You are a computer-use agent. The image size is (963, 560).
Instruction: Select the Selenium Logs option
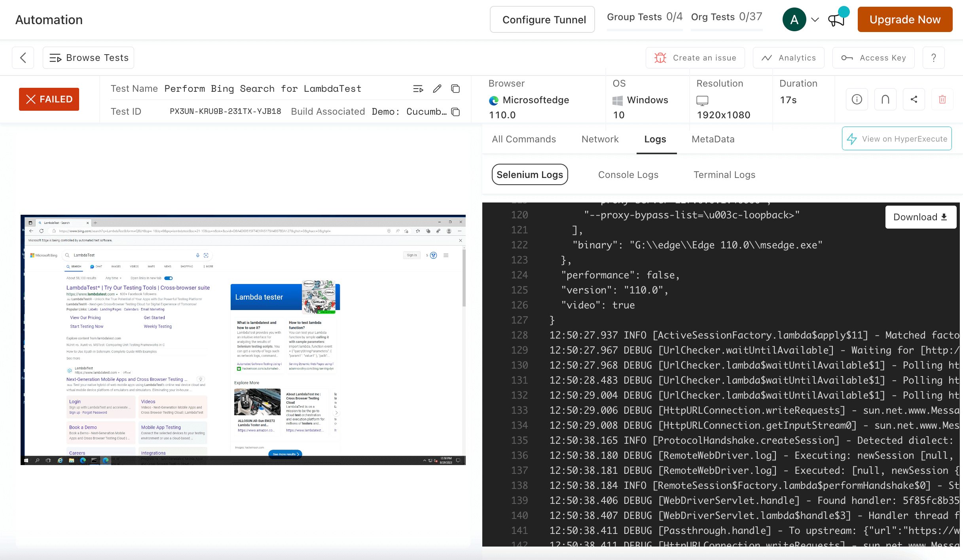(529, 174)
